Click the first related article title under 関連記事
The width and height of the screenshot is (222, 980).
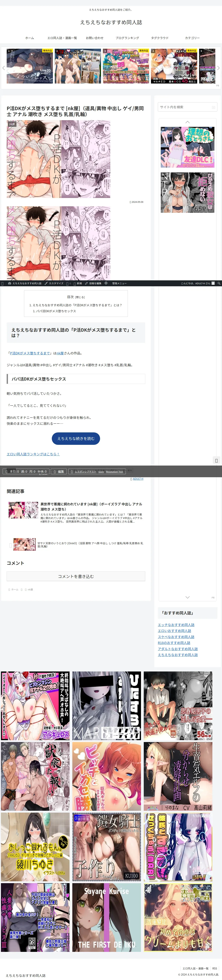[91, 507]
